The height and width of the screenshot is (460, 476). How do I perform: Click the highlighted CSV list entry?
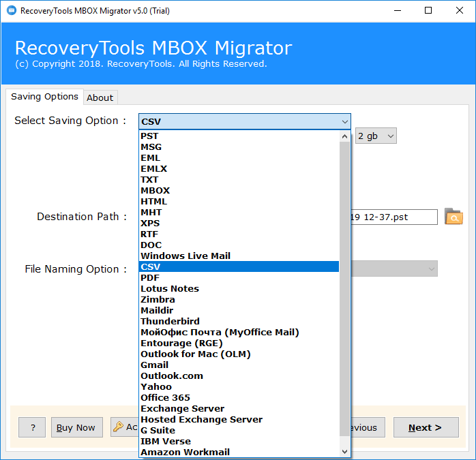(x=239, y=266)
